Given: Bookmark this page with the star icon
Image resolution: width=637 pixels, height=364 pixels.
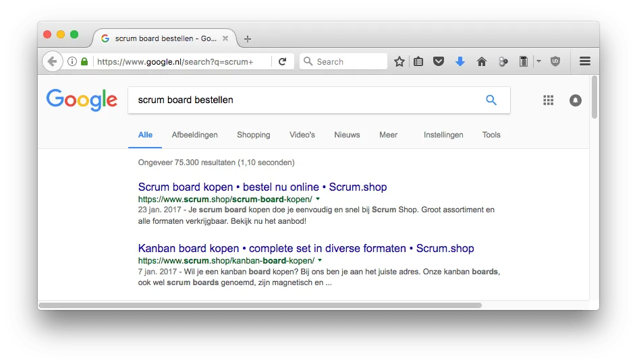Looking at the screenshot, I should [x=399, y=61].
